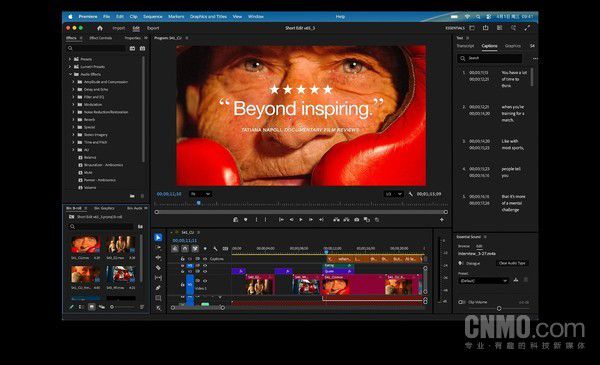
Task: Play the sequence in Program monitor
Action: [x=301, y=220]
